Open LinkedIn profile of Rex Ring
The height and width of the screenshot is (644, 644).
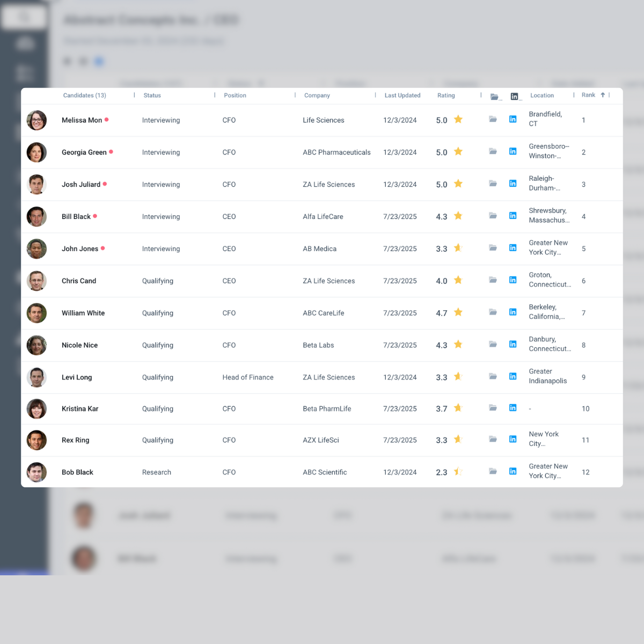click(x=513, y=439)
